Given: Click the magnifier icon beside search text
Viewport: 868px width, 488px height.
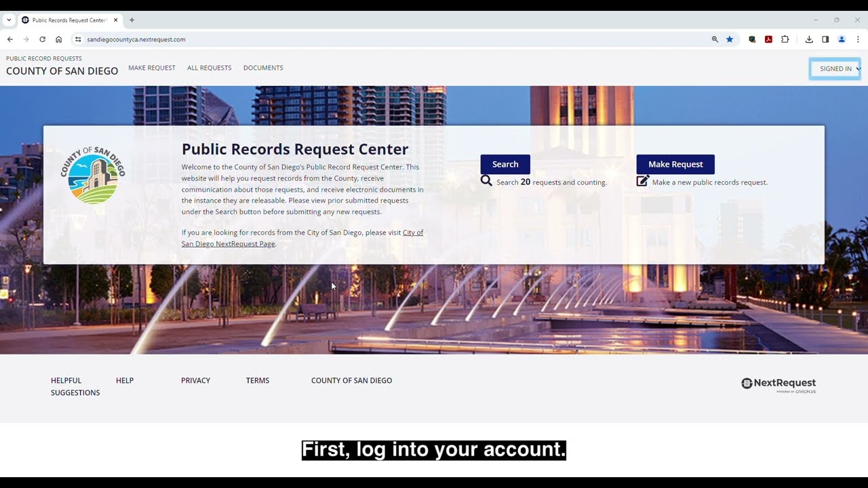Looking at the screenshot, I should coord(486,180).
